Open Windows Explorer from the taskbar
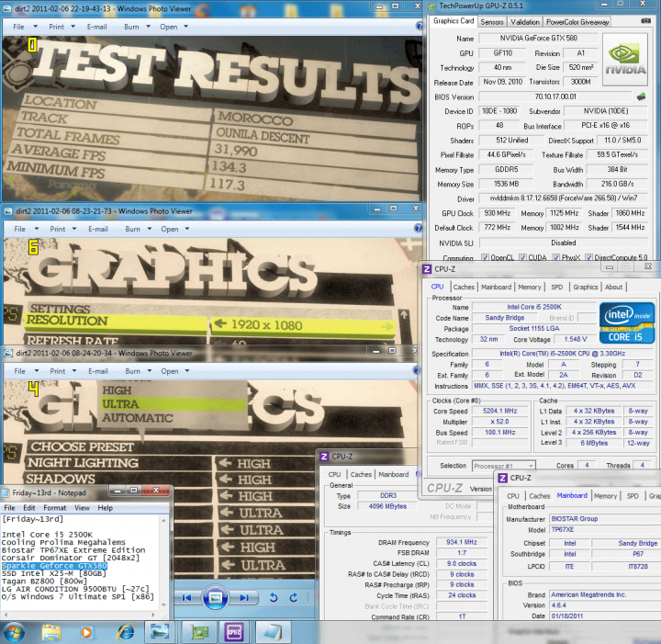 pos(51,633)
